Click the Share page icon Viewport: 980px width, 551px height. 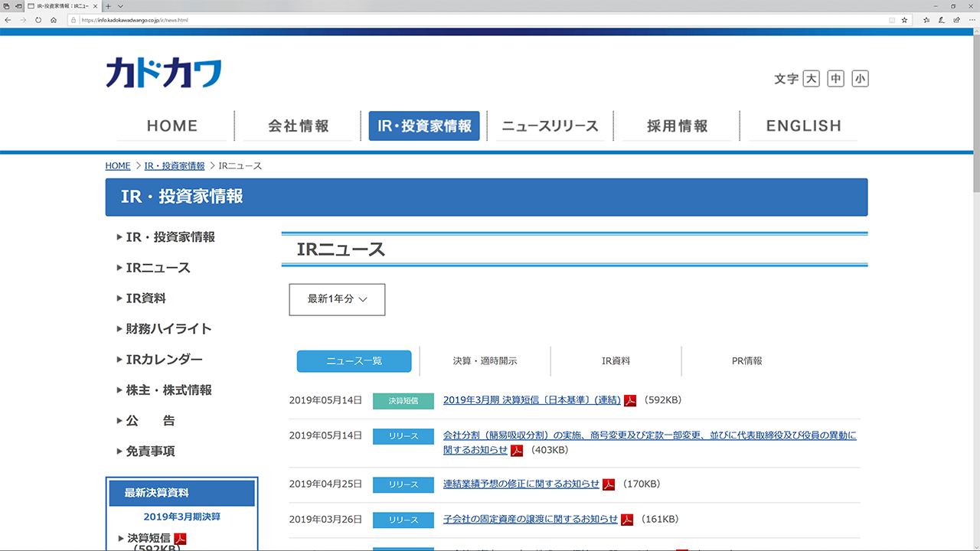coord(956,20)
